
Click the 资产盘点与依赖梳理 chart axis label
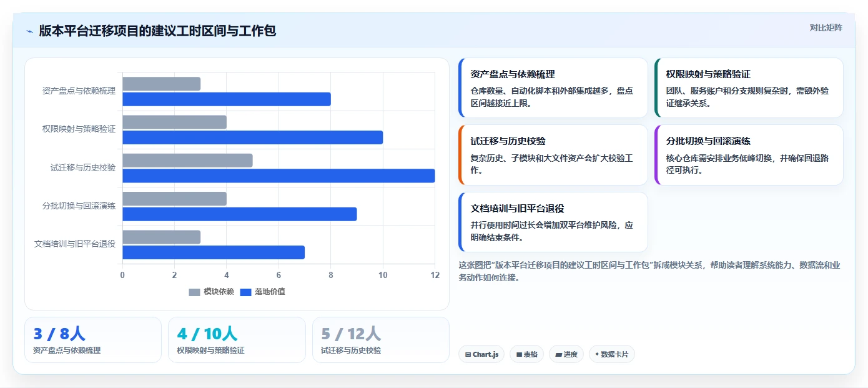click(79, 91)
